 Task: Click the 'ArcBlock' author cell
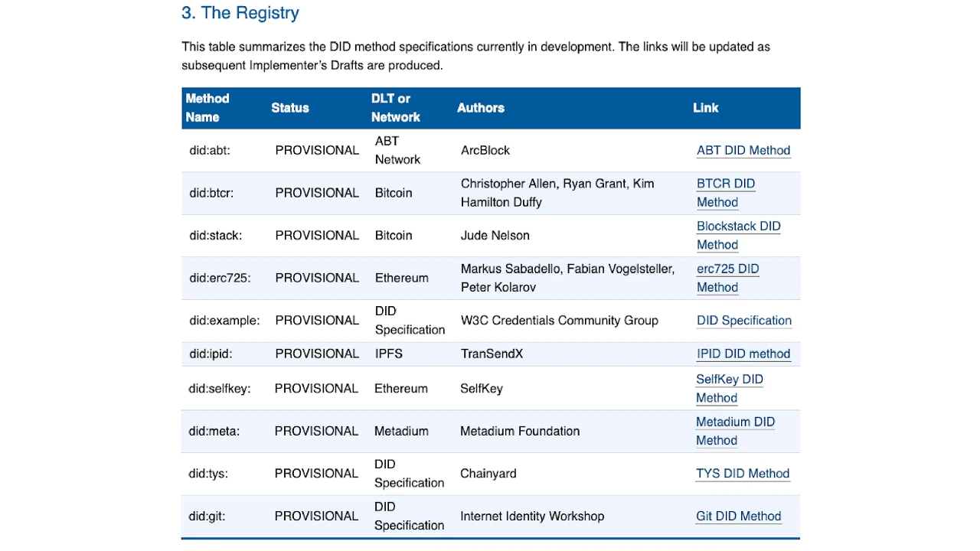click(x=485, y=150)
